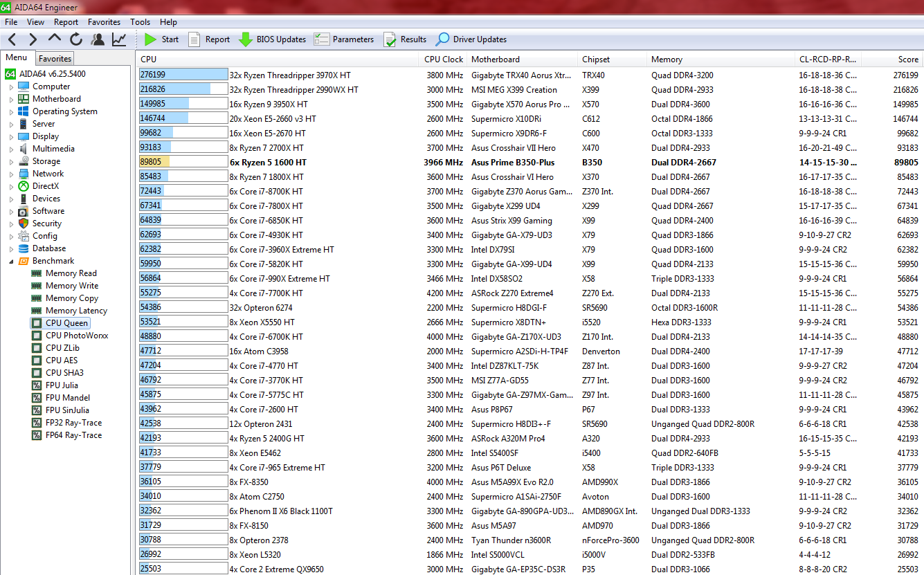Open the Help menu
Image resolution: width=924 pixels, height=575 pixels.
click(x=168, y=22)
